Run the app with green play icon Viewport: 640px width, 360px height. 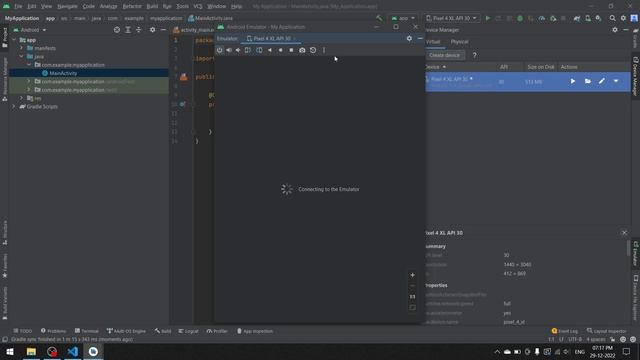[x=488, y=18]
